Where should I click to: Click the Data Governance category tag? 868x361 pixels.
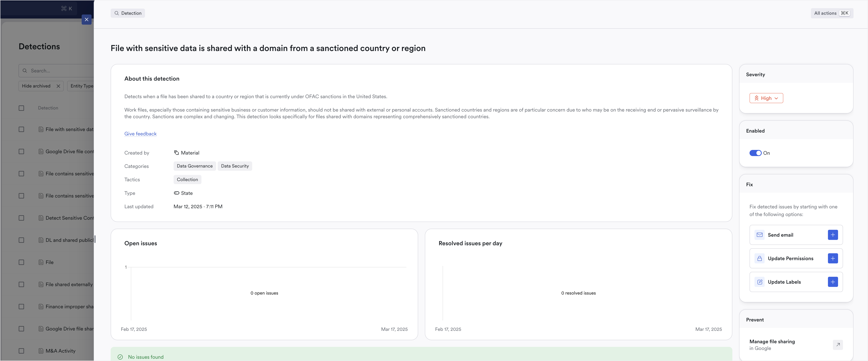[x=195, y=166]
